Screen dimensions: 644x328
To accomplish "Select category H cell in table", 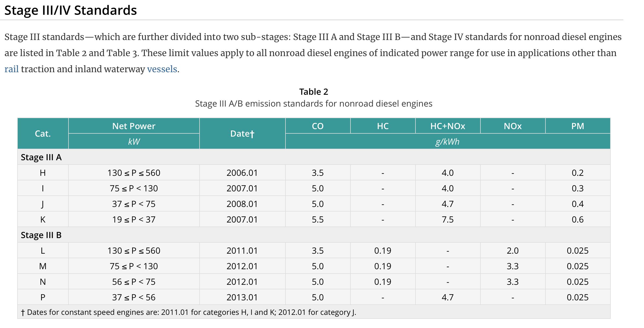I will tap(43, 173).
